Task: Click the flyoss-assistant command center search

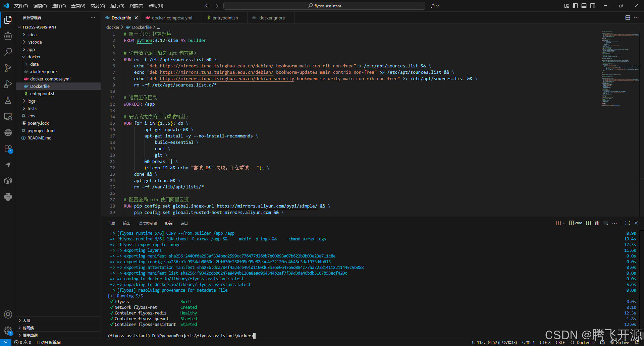Action: pyautogui.click(x=324, y=6)
